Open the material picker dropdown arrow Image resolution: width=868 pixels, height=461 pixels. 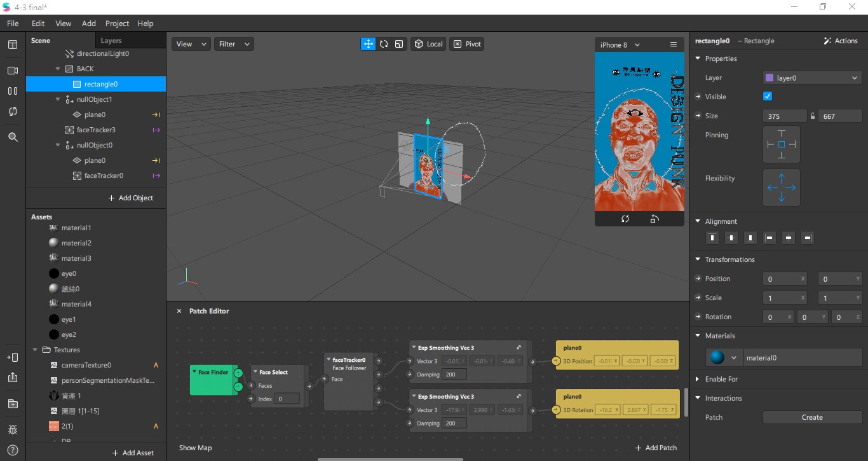click(x=734, y=358)
